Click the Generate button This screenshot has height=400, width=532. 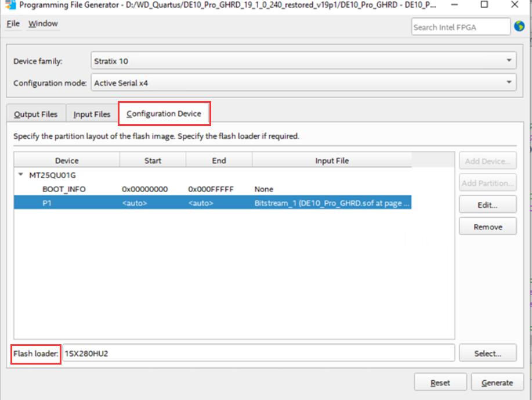(x=497, y=383)
